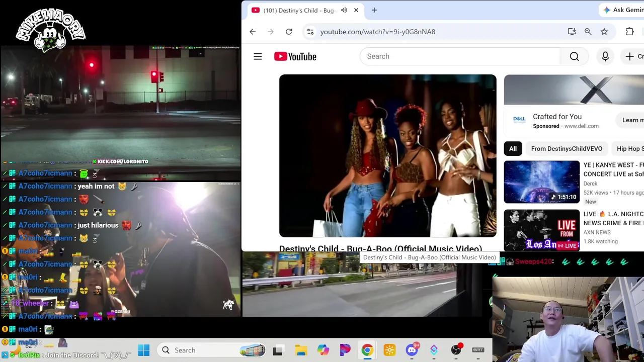Install app icon in address bar
Image resolution: width=644 pixels, height=362 pixels.
coord(572,32)
